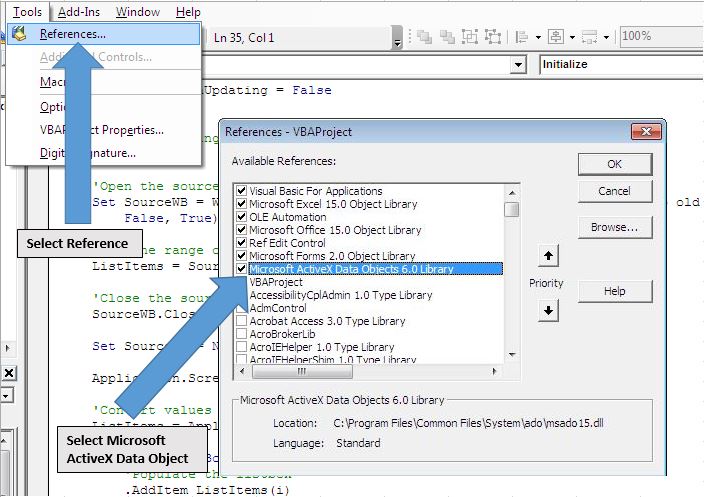Move reference priority down with arrow
Viewport: 704px width, 497px height.
548,310
